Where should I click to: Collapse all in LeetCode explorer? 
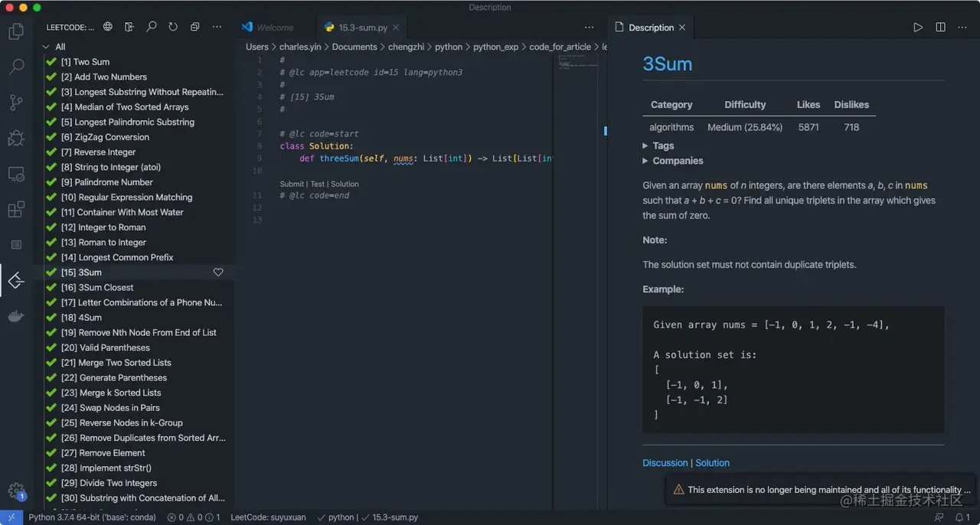pos(194,27)
